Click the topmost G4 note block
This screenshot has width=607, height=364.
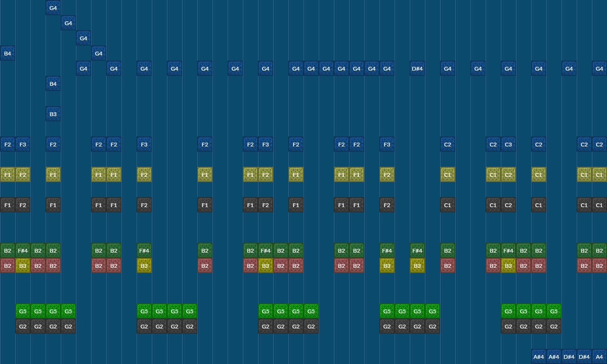coord(53,8)
